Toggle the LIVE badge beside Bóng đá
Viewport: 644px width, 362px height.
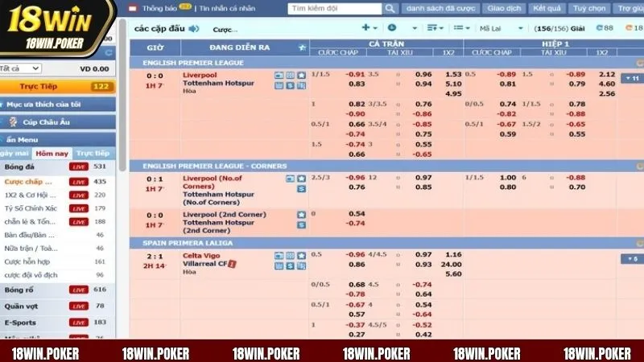pos(78,167)
